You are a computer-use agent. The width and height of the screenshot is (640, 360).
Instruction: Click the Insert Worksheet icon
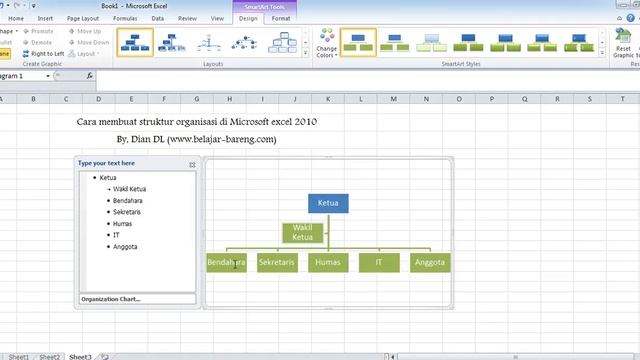[x=105, y=357]
